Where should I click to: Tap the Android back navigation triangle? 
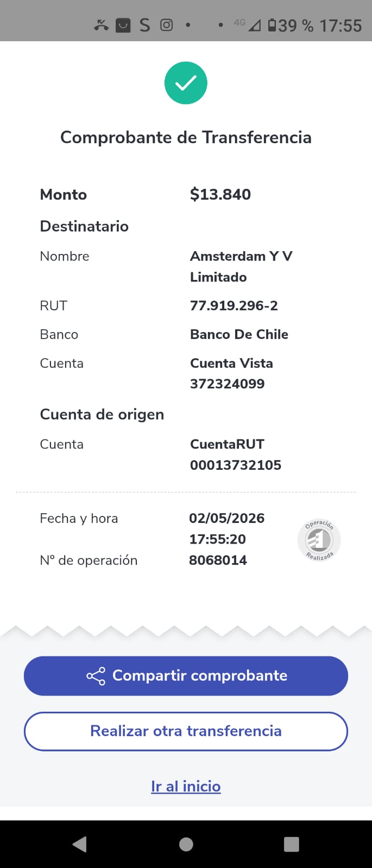pos(79,844)
